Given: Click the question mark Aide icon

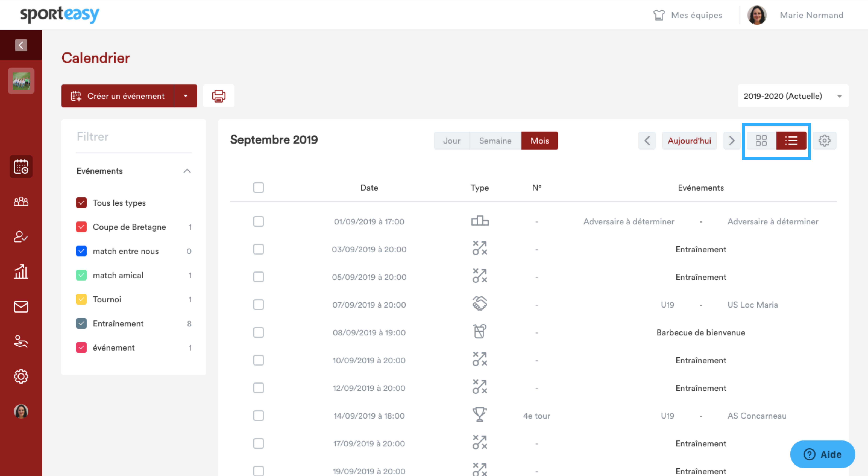Looking at the screenshot, I should click(x=809, y=454).
